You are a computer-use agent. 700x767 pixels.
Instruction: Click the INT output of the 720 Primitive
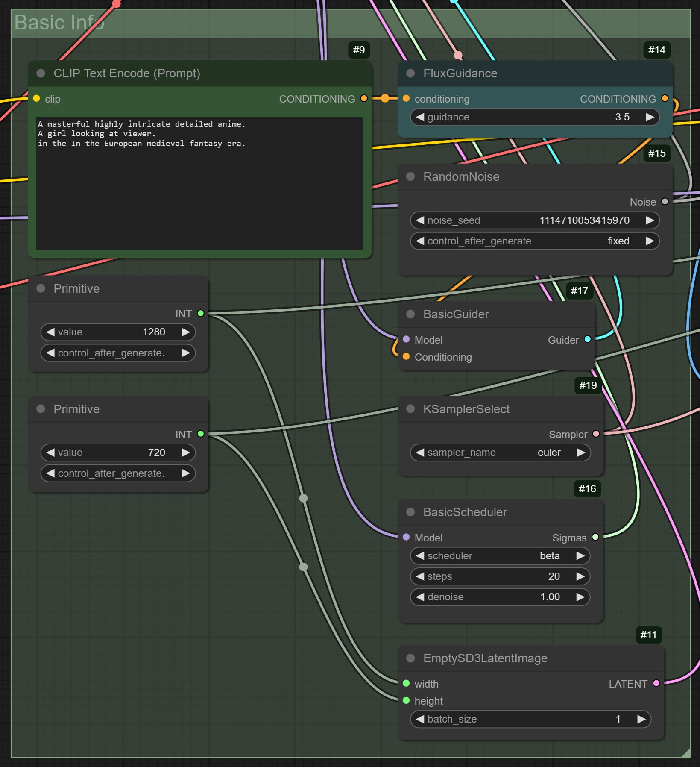coord(201,434)
